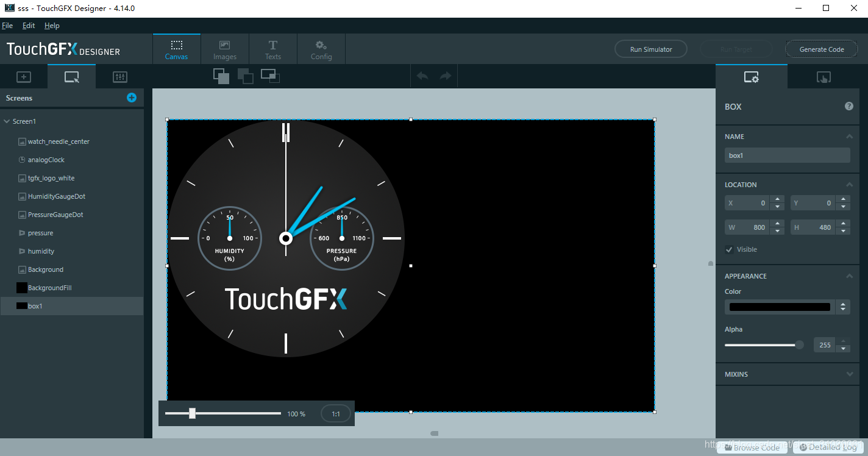
Task: Increase the W width value
Action: [x=777, y=224]
